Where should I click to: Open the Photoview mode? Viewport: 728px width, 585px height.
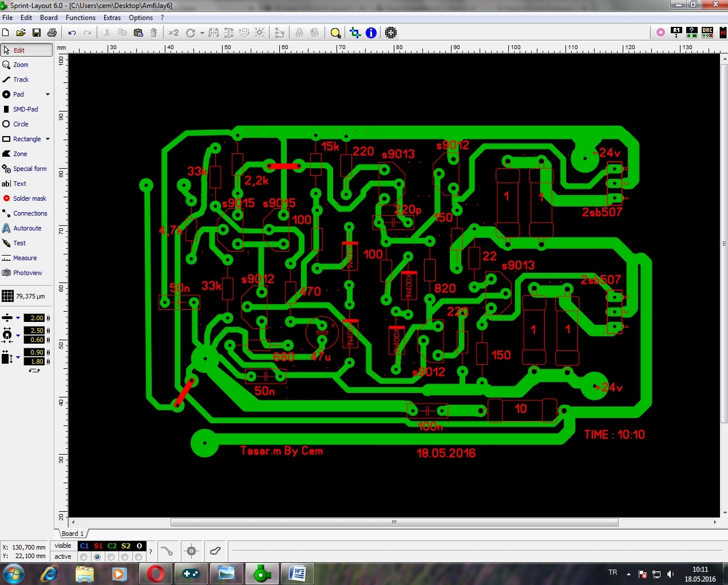coord(27,273)
